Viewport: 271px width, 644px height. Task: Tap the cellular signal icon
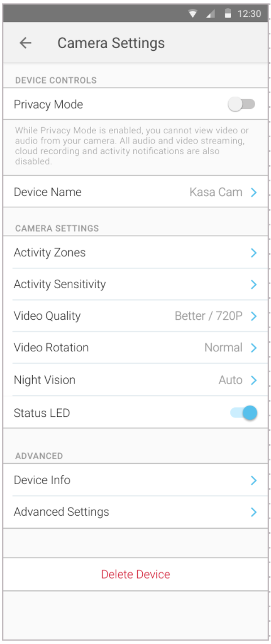[211, 14]
